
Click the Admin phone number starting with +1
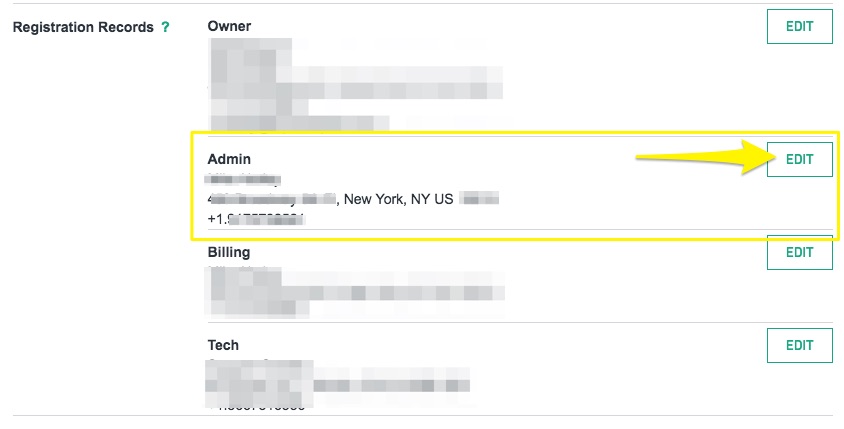pos(255,218)
